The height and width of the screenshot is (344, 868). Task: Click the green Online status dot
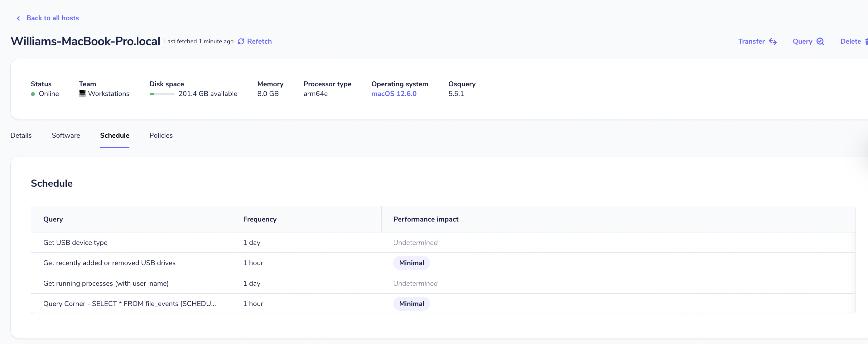click(x=33, y=94)
